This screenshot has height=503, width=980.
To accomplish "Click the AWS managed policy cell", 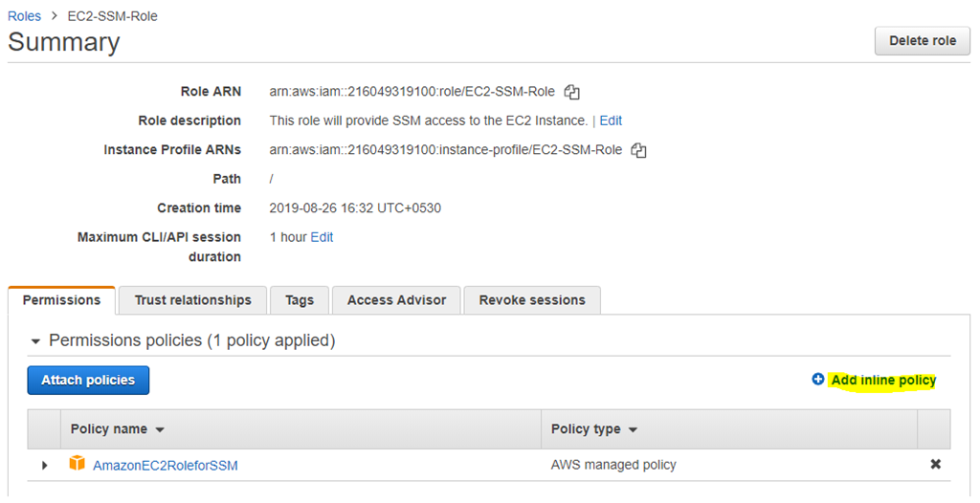I will [613, 465].
